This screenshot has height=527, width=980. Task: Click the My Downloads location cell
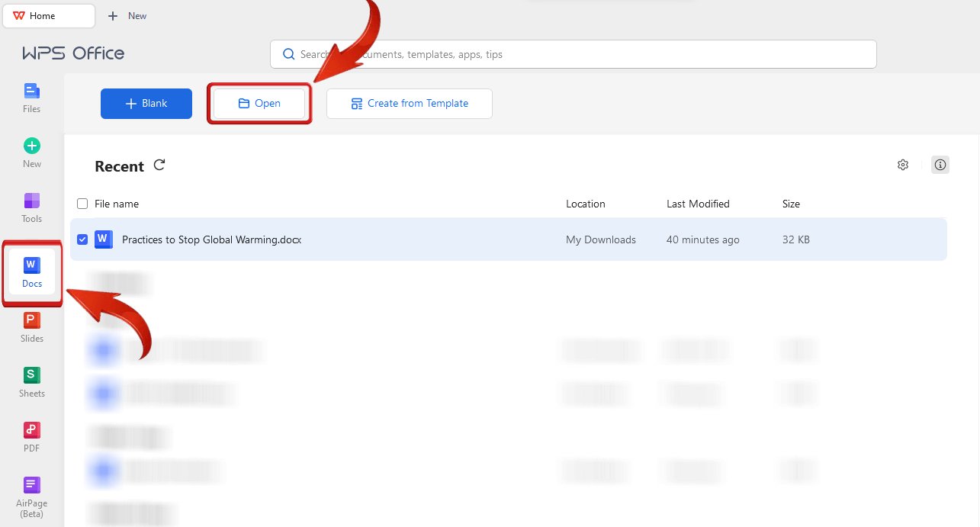[x=601, y=239]
